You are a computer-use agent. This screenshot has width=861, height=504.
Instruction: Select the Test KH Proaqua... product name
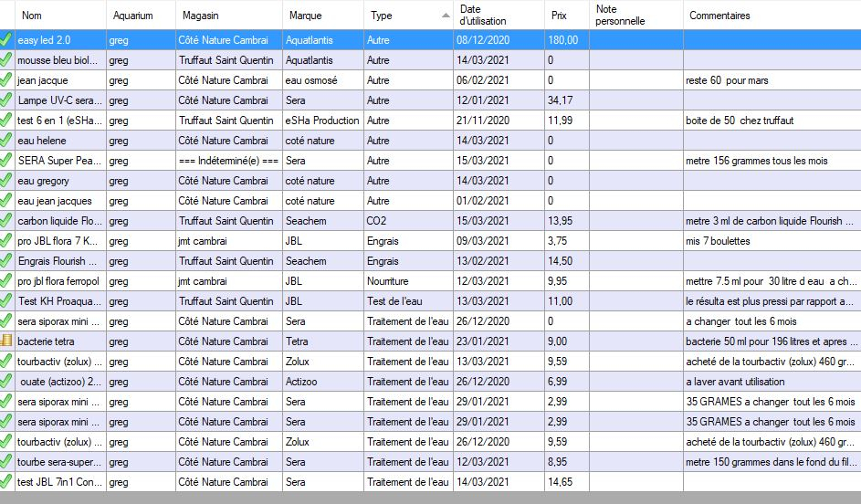tap(60, 301)
